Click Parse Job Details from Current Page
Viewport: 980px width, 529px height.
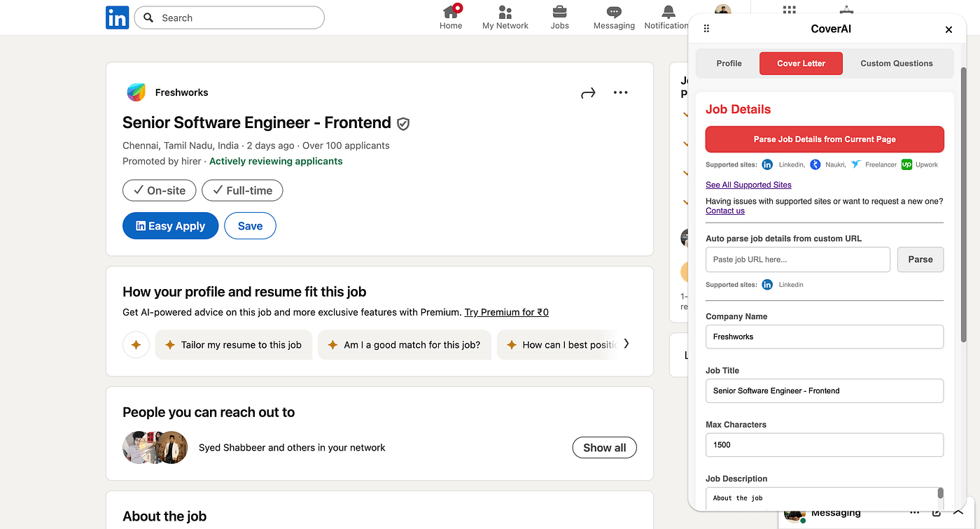(825, 139)
